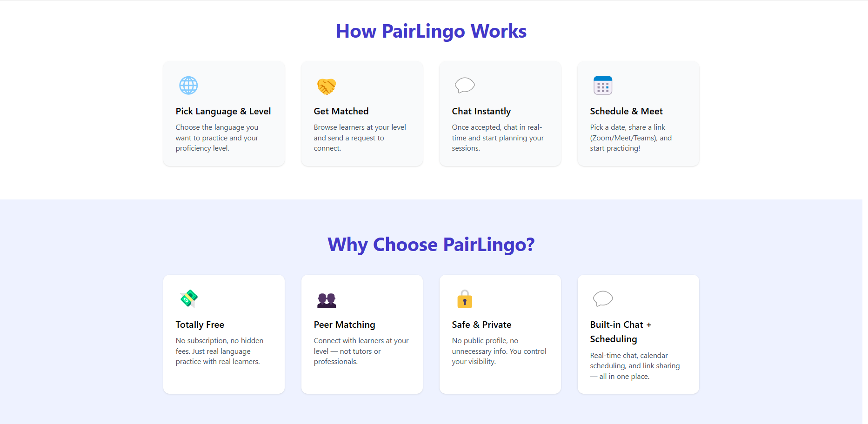Screen dimensions: 868x424
Task: Click the How PairLingo Works section title
Action: (x=431, y=31)
